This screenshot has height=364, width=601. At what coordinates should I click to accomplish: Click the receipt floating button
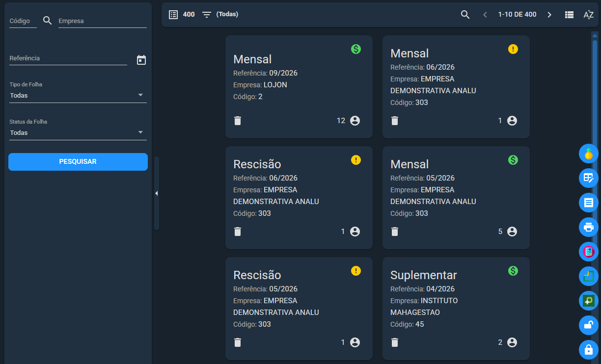click(x=589, y=203)
